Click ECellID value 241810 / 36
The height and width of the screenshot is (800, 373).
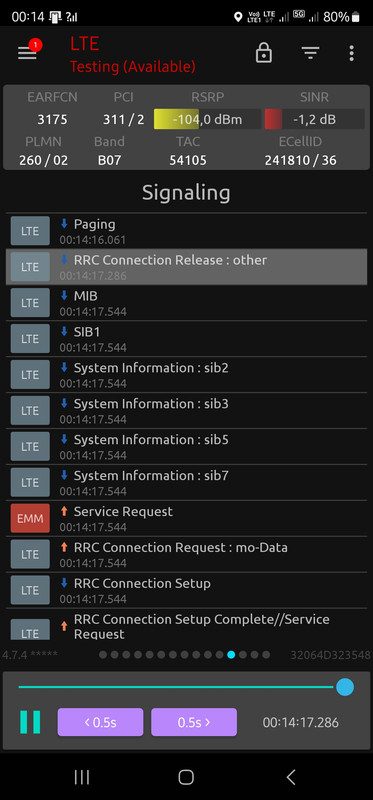pyautogui.click(x=301, y=160)
